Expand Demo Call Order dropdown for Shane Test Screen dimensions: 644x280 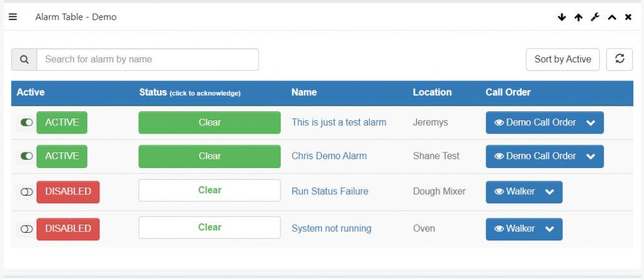point(591,156)
